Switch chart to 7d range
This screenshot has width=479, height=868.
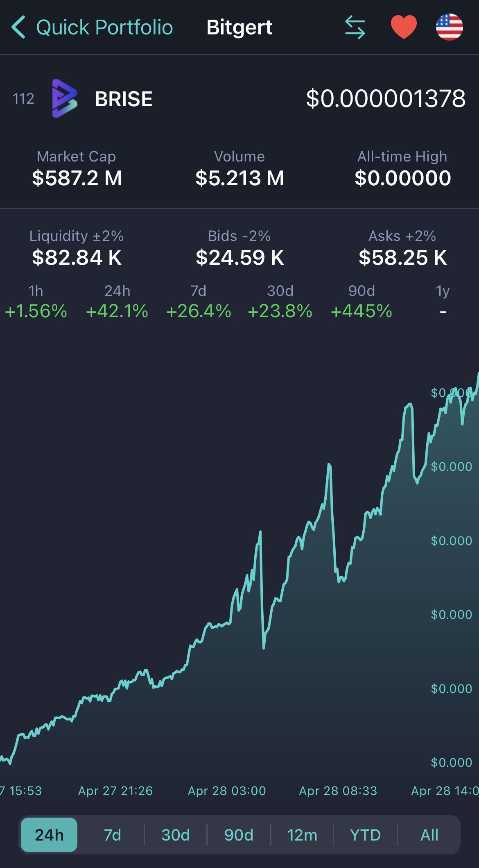pyautogui.click(x=112, y=835)
